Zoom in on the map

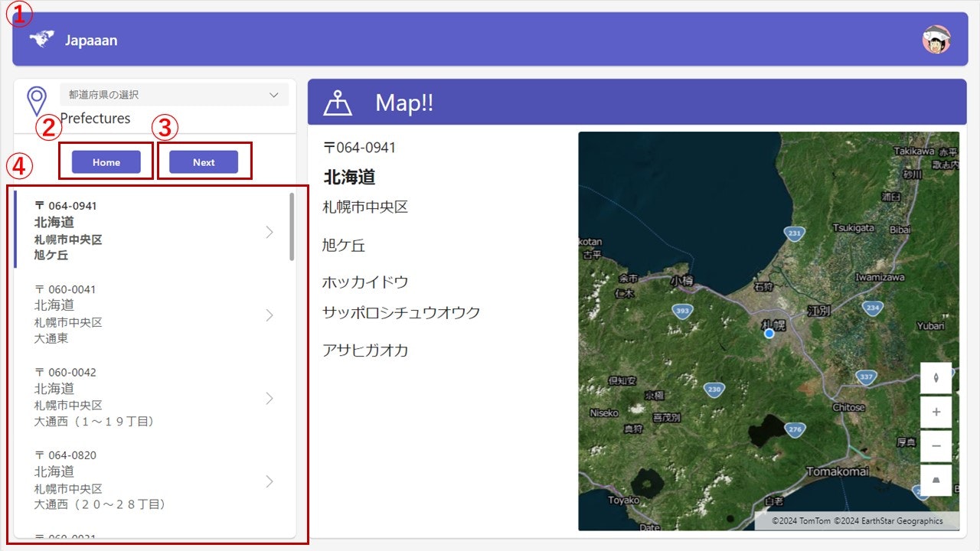click(936, 412)
